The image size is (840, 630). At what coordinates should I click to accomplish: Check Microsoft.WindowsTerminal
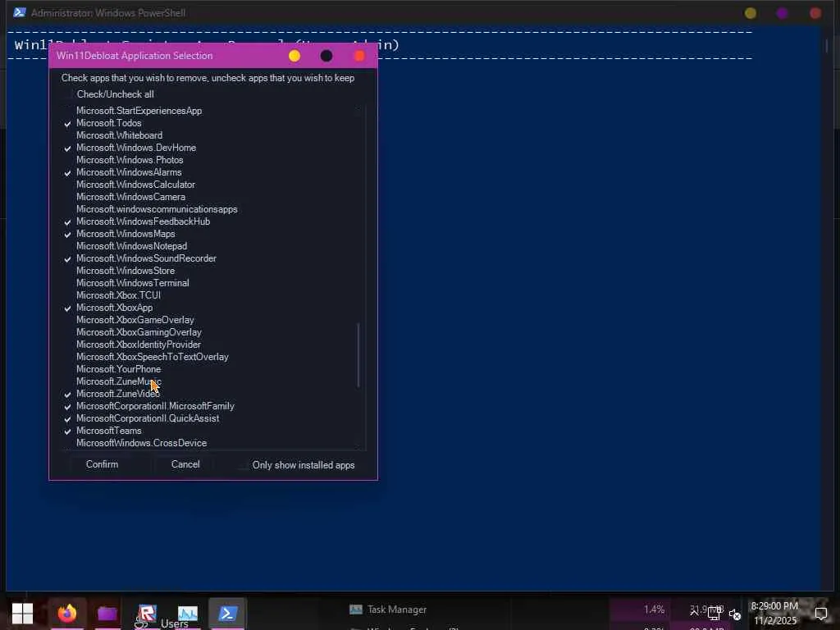click(67, 284)
